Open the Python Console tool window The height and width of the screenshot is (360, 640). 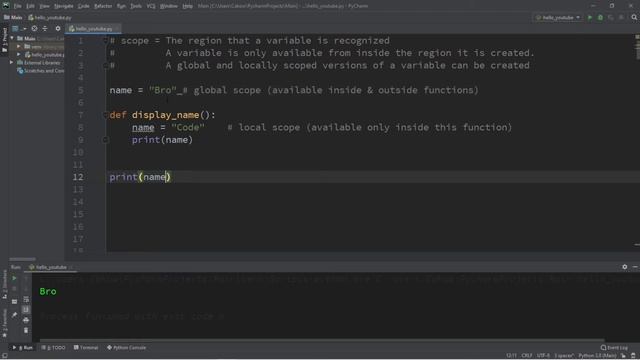(126, 348)
